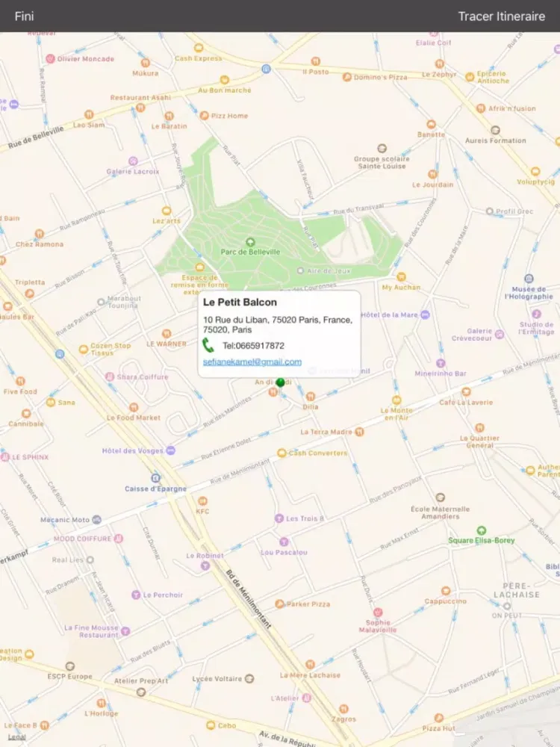Tap the Parc de Belleville park icon
560x747 pixels.
tap(250, 242)
